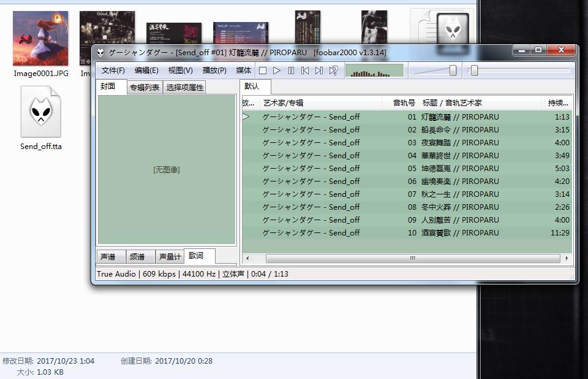The width and height of the screenshot is (588, 379).
Task: Select track 04 華華終世
Action: coord(407,156)
